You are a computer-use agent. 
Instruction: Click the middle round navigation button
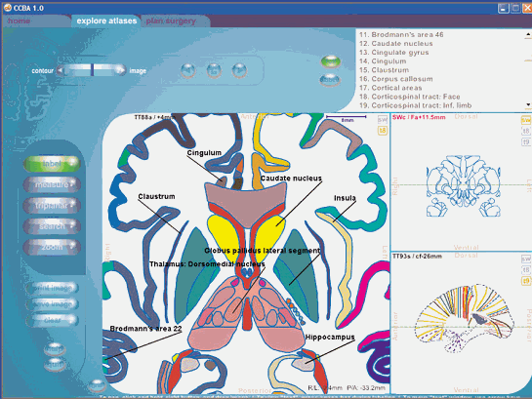[214, 70]
